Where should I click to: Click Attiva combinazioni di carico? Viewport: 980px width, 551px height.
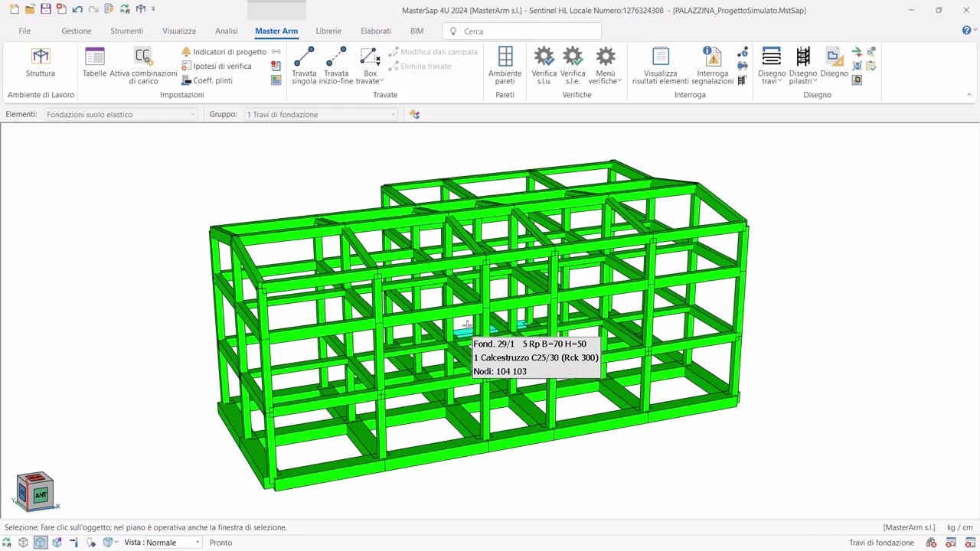tap(143, 66)
